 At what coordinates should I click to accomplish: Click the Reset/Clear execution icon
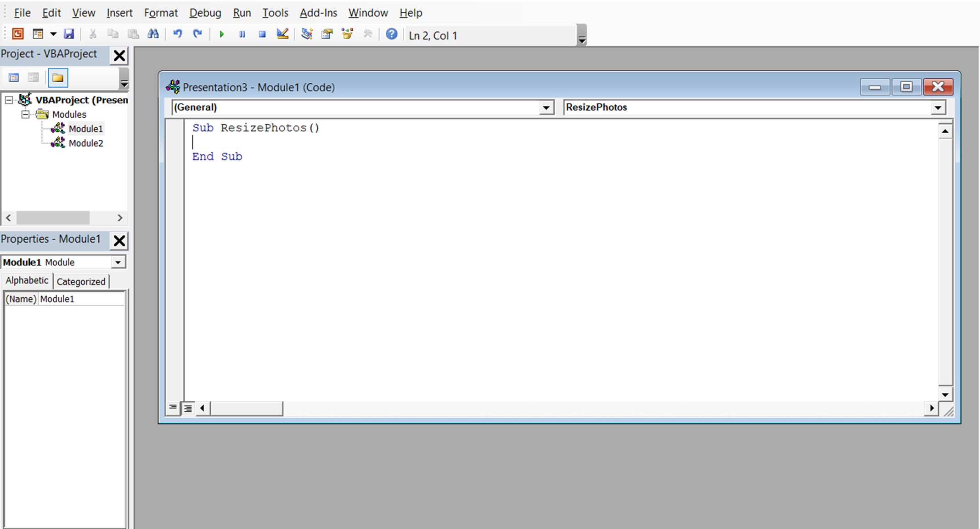tap(261, 34)
